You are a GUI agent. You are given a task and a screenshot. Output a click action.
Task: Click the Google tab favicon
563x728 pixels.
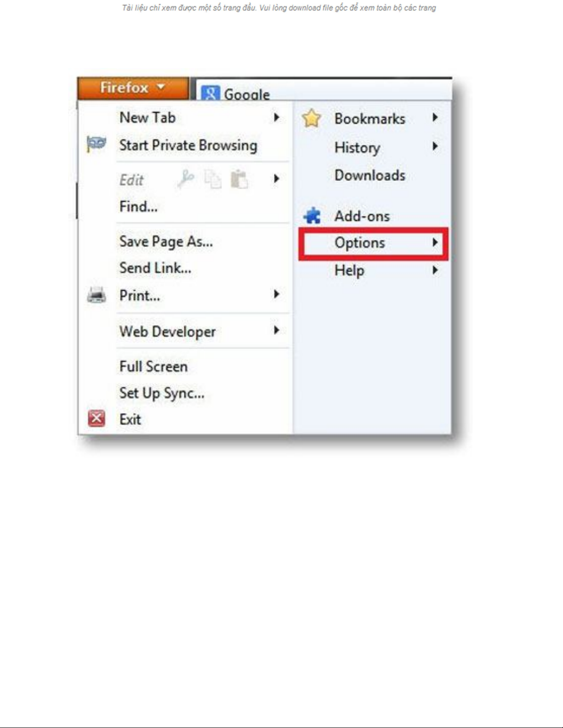tap(210, 93)
